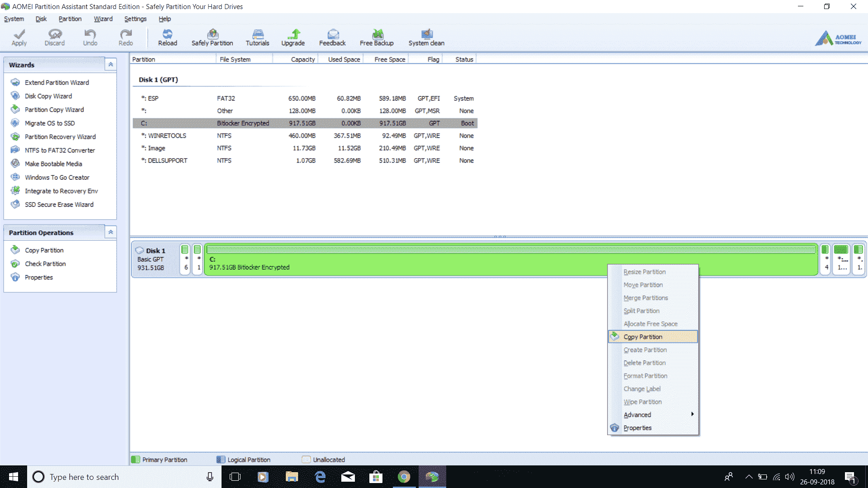
Task: Sort by the File System column header
Action: (x=244, y=59)
